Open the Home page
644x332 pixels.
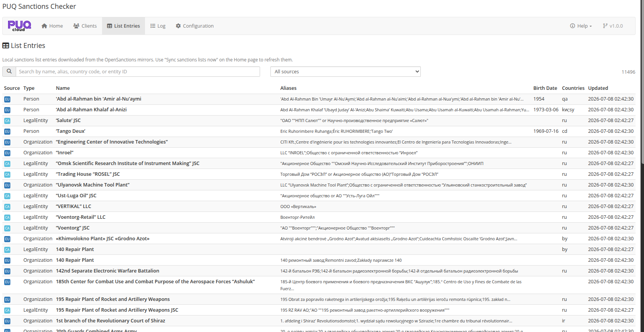(x=52, y=26)
